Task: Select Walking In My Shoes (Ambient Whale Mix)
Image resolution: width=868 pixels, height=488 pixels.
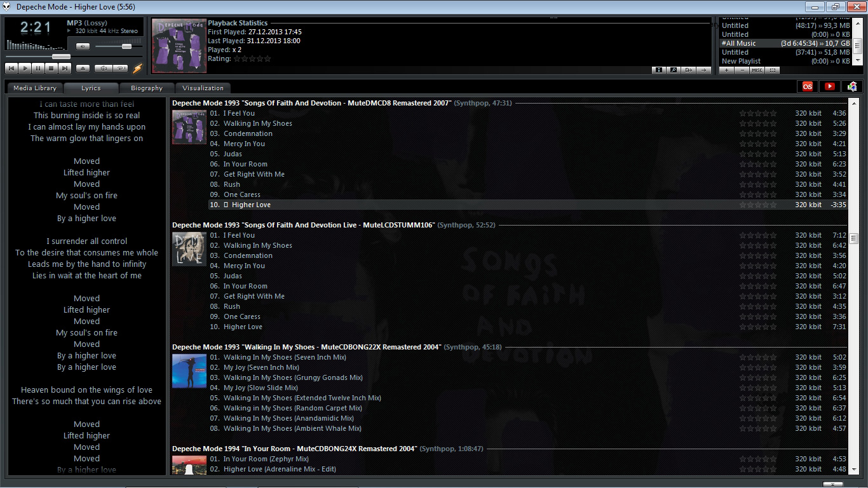Action: point(528,428)
